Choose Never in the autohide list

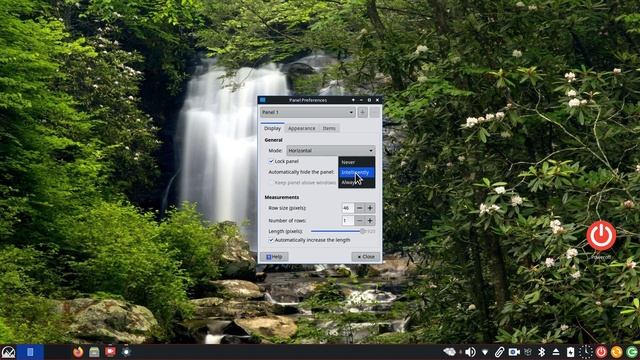[x=356, y=162]
